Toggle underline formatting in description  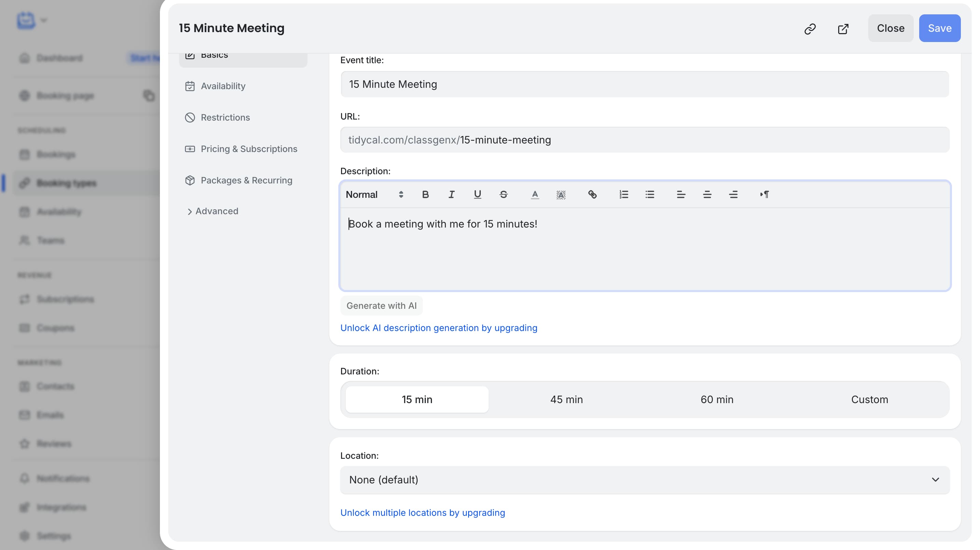pyautogui.click(x=477, y=195)
